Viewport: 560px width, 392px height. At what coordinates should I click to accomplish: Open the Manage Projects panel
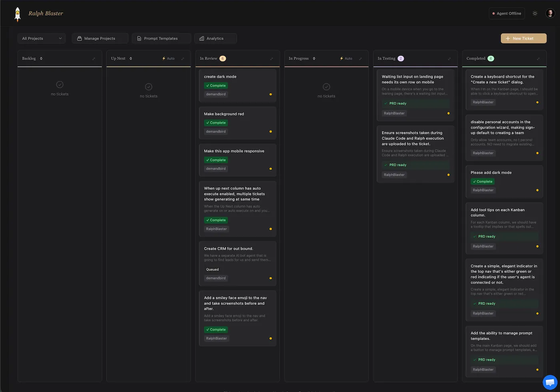pos(100,38)
